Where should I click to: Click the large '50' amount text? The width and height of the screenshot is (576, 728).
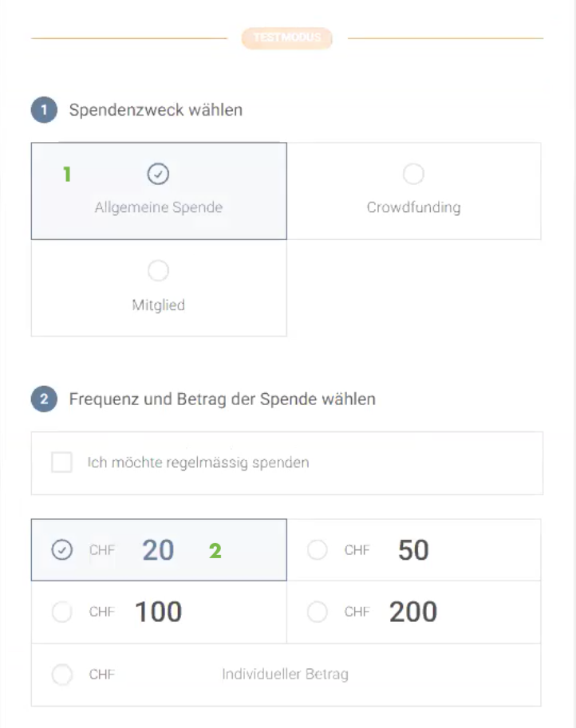(413, 550)
